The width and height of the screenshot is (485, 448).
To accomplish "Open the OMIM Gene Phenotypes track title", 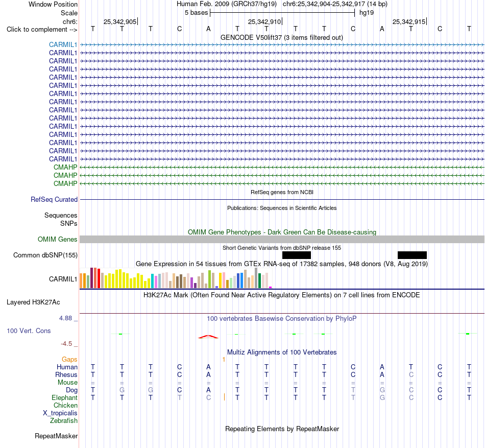I will [x=282, y=232].
